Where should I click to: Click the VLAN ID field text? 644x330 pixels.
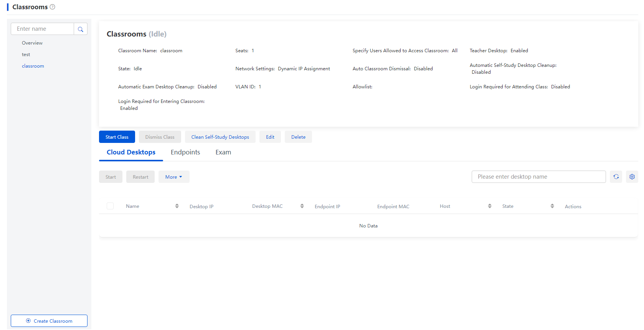click(248, 87)
